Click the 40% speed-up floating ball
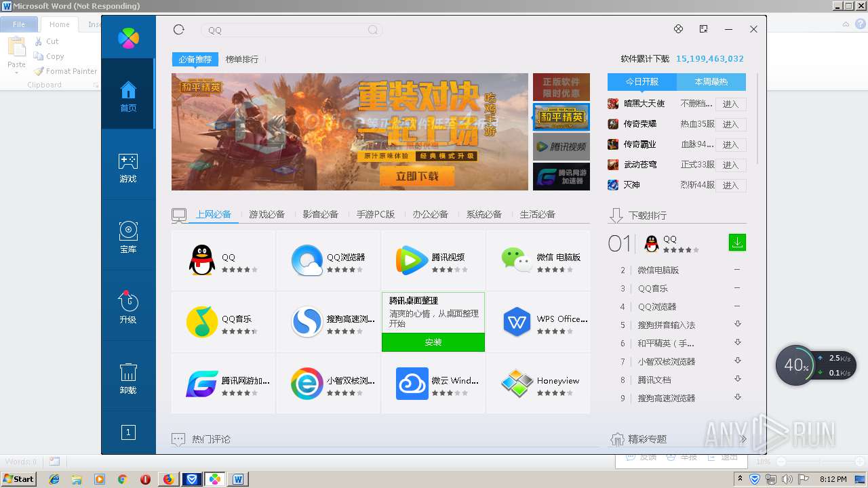Image resolution: width=868 pixels, height=488 pixels. (x=796, y=365)
